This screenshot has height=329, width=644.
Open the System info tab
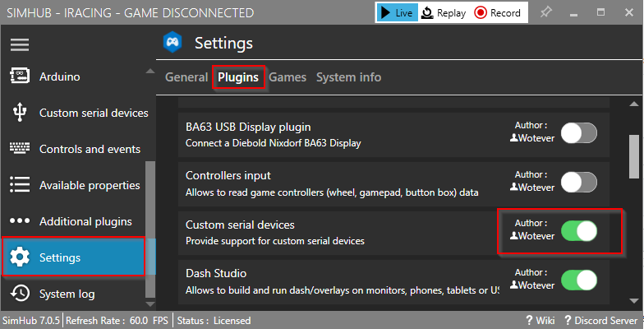point(348,77)
